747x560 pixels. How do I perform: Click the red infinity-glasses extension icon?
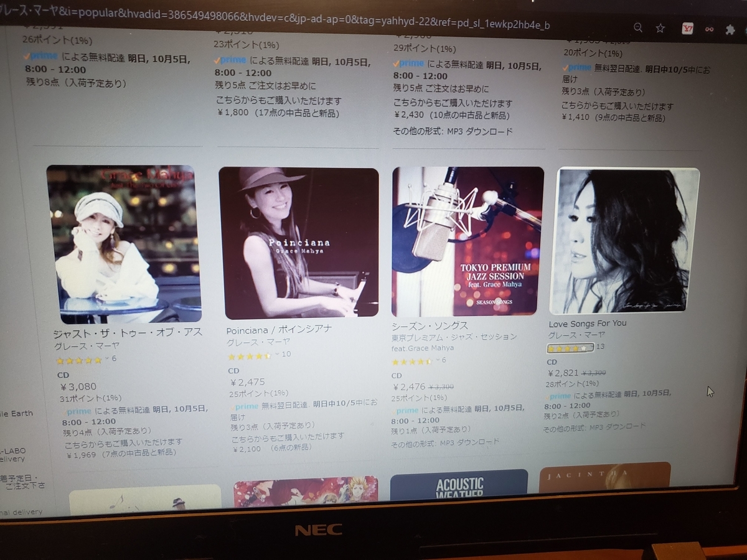tap(709, 29)
